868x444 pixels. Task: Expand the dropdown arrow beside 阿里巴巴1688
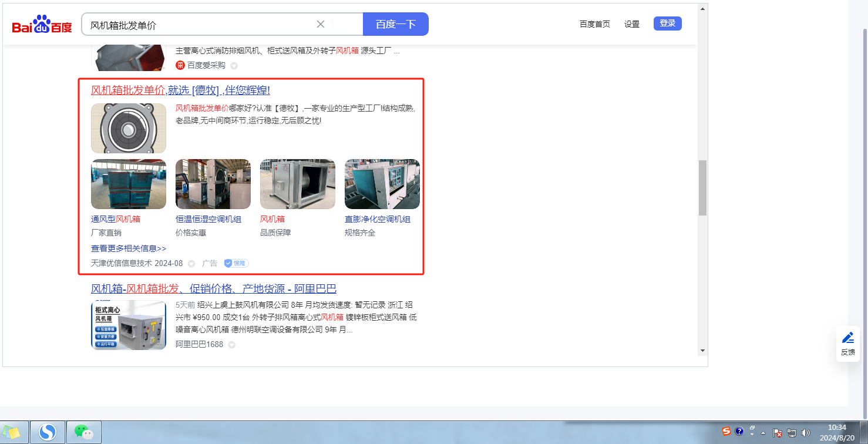click(231, 345)
